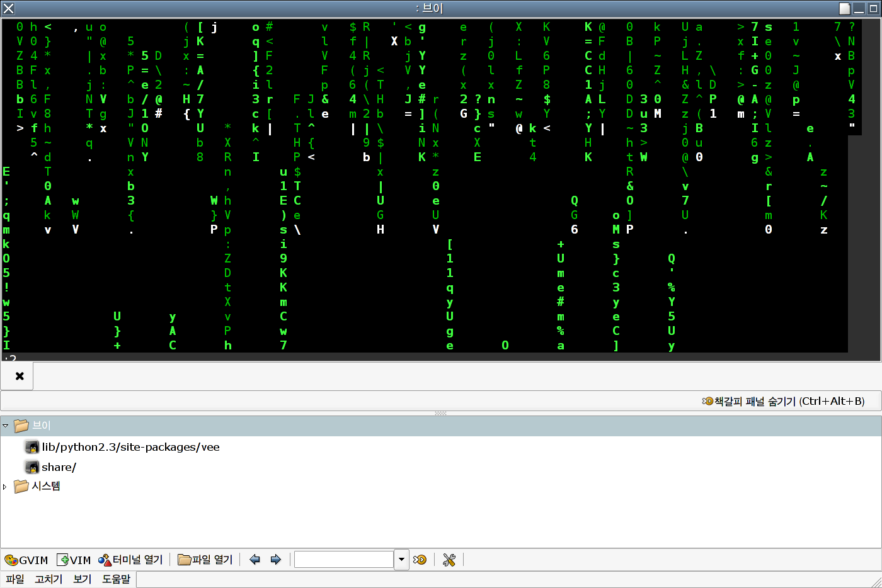Click into the toolbar text input field
The height and width of the screenshot is (588, 882).
(x=344, y=559)
